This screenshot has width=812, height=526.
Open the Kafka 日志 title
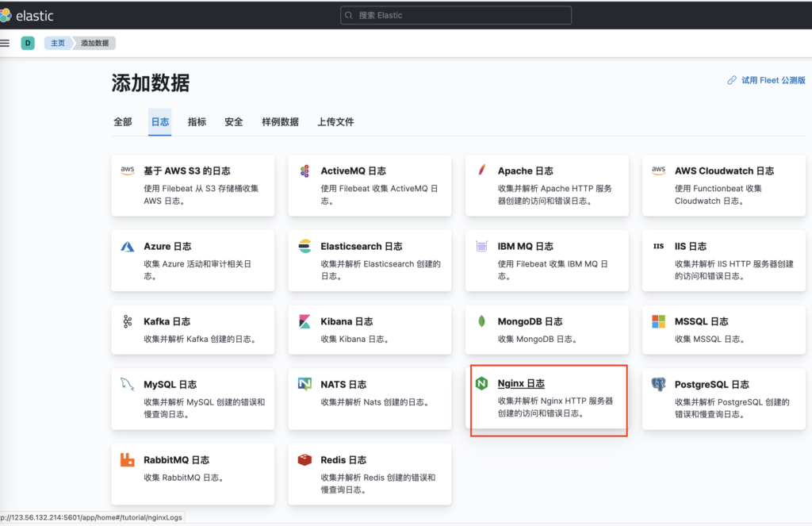pos(167,321)
